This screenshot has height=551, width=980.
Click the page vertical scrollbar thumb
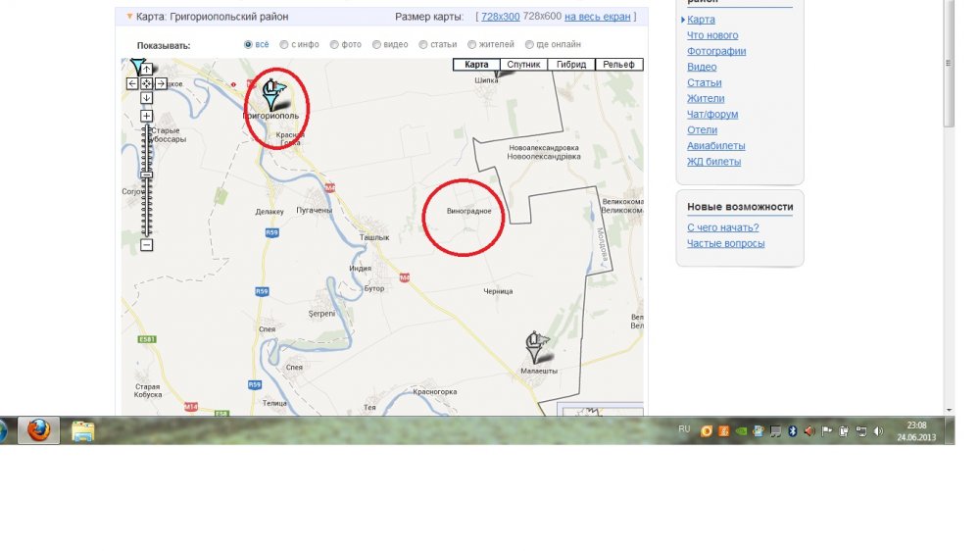[x=949, y=63]
